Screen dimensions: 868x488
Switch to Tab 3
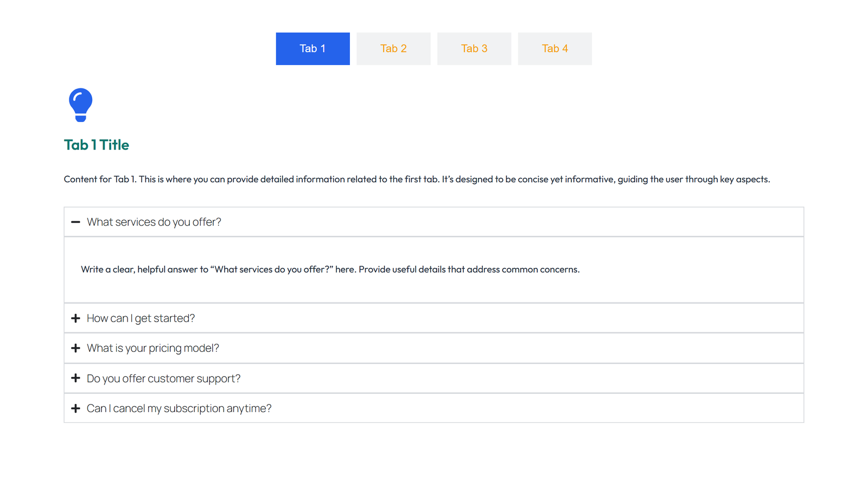click(474, 48)
